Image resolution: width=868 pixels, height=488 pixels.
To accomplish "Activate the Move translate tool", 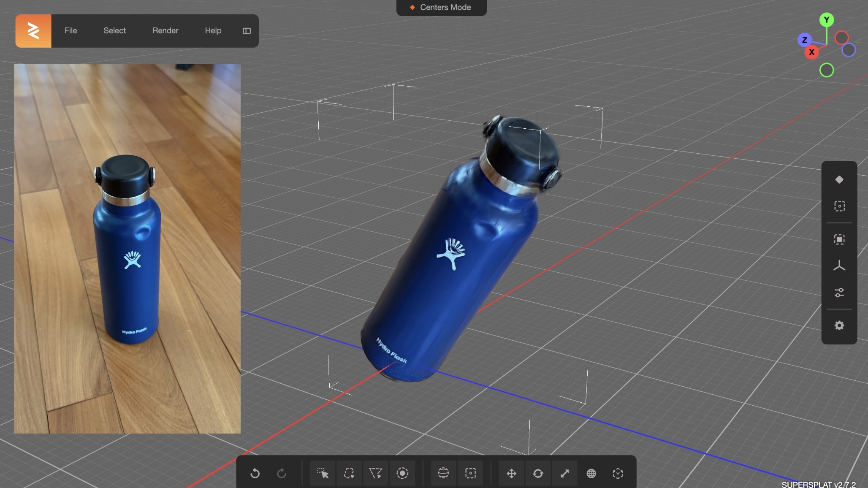I will coord(511,473).
